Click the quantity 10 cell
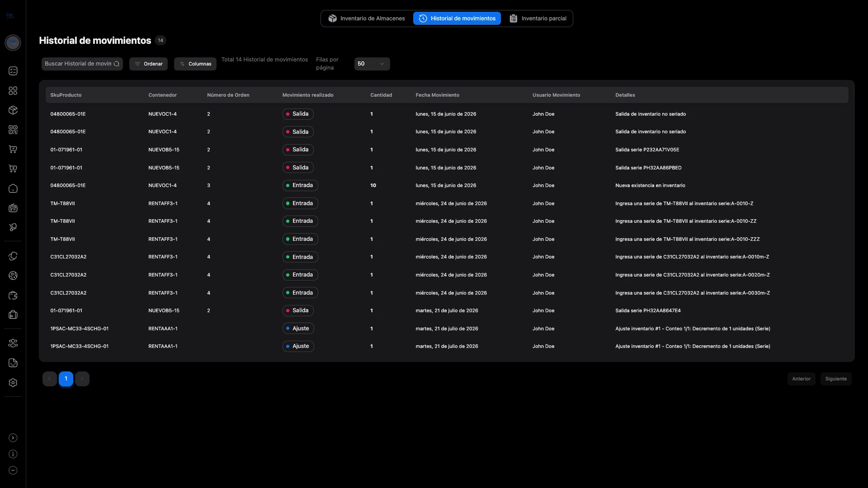This screenshot has width=868, height=488. tap(373, 185)
